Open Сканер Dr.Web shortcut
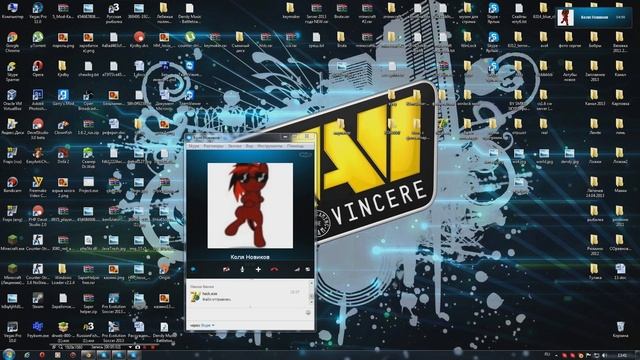640x360 pixels. pos(88,158)
